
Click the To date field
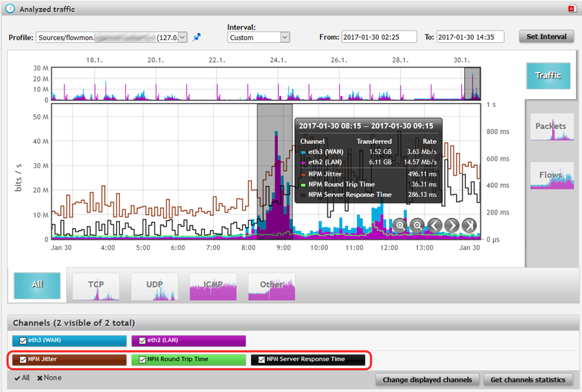click(471, 37)
